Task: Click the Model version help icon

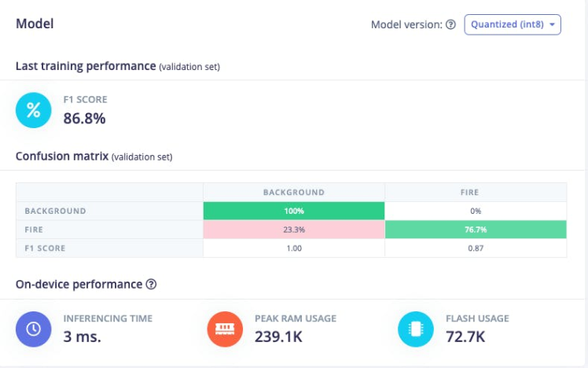Action: pyautogui.click(x=451, y=24)
